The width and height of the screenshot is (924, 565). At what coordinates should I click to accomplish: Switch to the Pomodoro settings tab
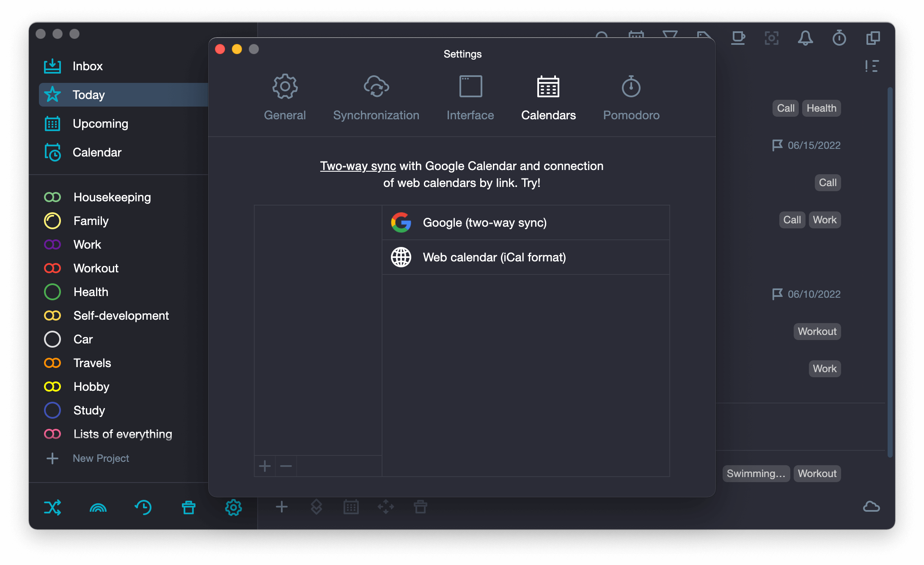(x=631, y=98)
